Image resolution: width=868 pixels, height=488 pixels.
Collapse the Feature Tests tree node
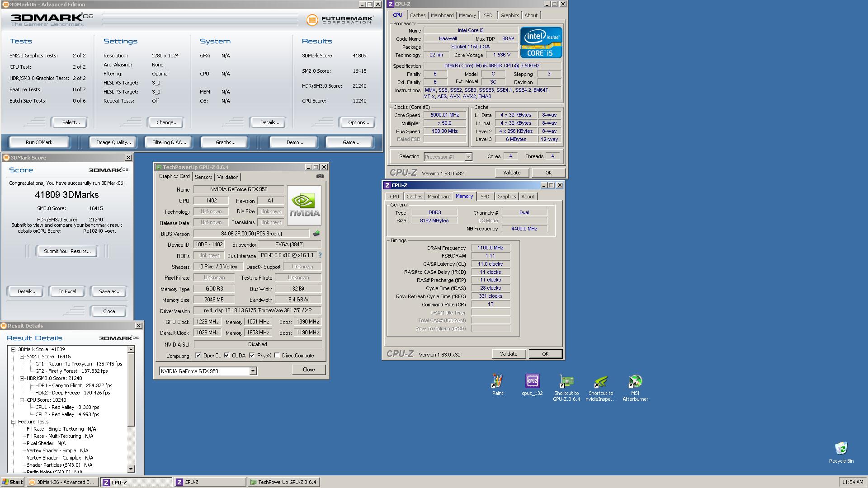pos(14,422)
